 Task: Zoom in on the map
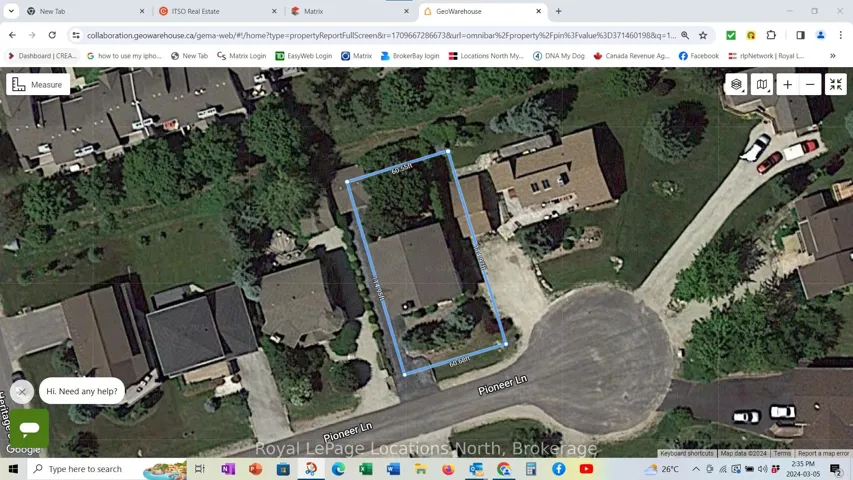tap(787, 85)
